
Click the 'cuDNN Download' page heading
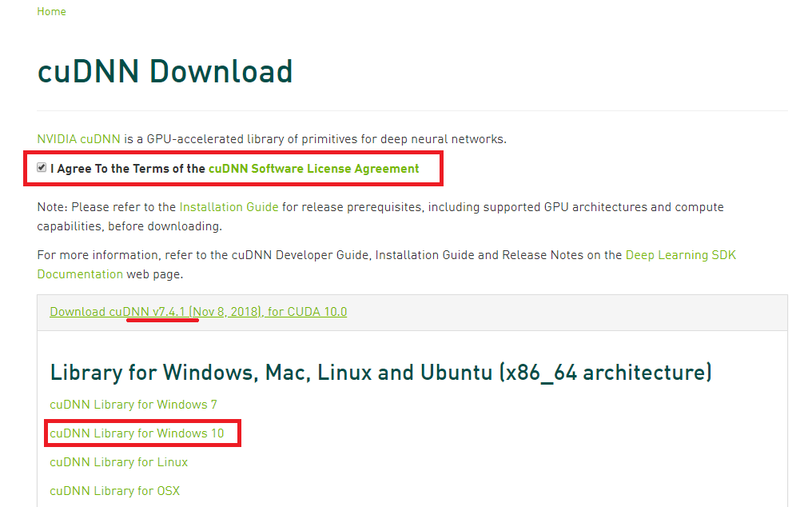pos(165,72)
